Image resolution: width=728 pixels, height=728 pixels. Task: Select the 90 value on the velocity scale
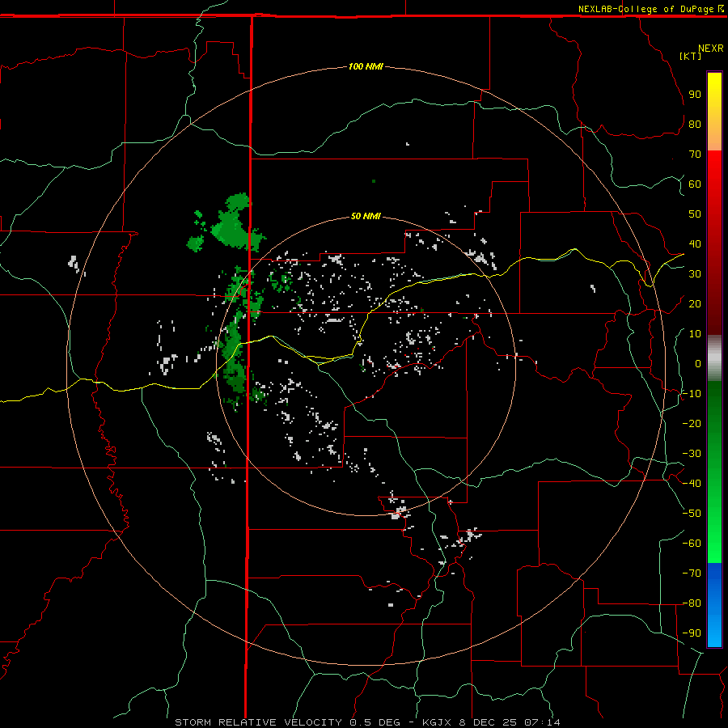tap(695, 95)
